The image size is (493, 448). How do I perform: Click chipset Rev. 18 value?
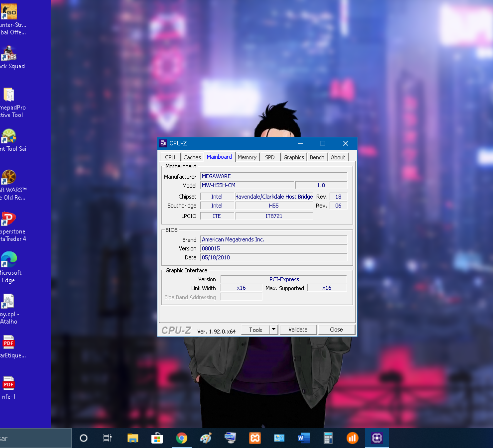click(x=338, y=197)
